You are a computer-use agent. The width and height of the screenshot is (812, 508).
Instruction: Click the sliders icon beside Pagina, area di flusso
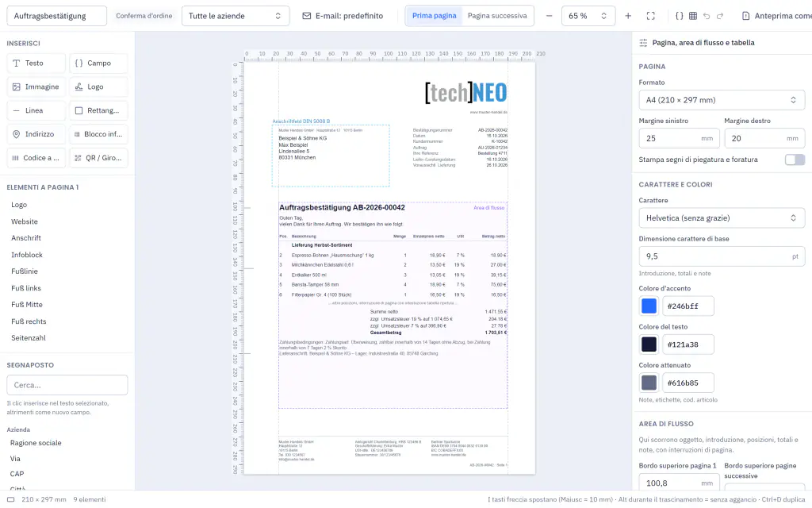[643, 43]
